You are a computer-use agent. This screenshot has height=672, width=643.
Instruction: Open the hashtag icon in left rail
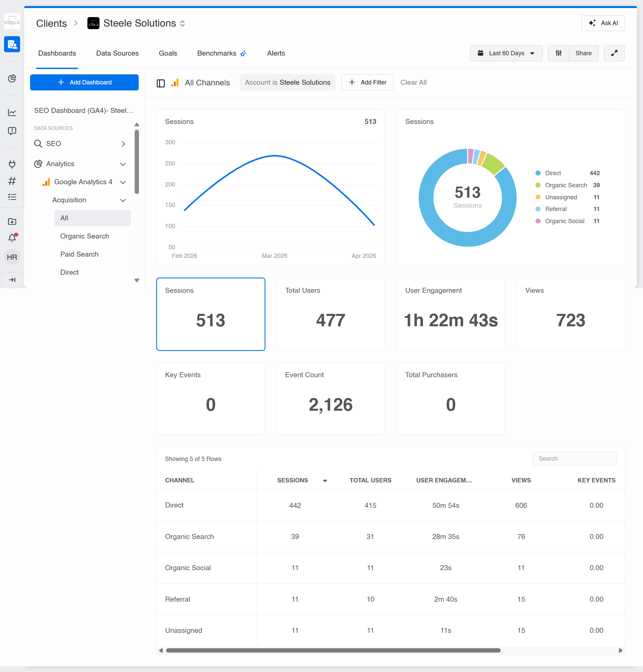(12, 181)
